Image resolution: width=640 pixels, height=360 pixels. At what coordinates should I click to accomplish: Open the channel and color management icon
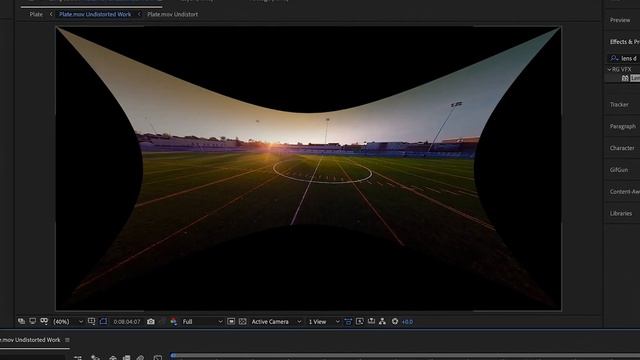pyautogui.click(x=173, y=322)
